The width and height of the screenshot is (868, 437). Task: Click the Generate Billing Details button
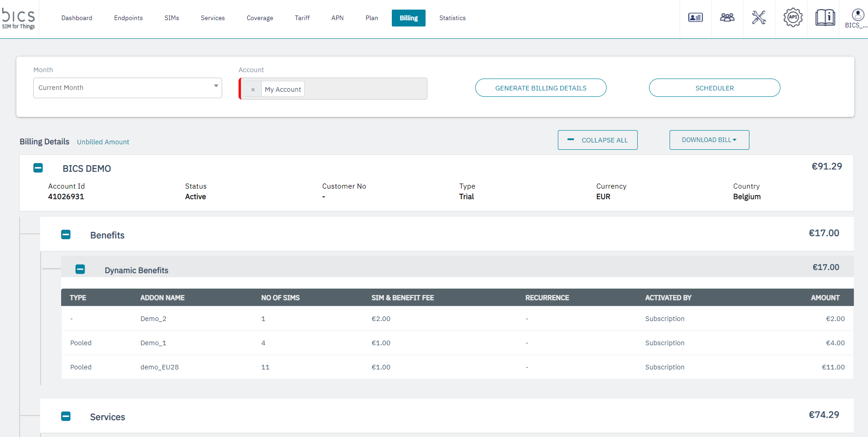pyautogui.click(x=541, y=88)
